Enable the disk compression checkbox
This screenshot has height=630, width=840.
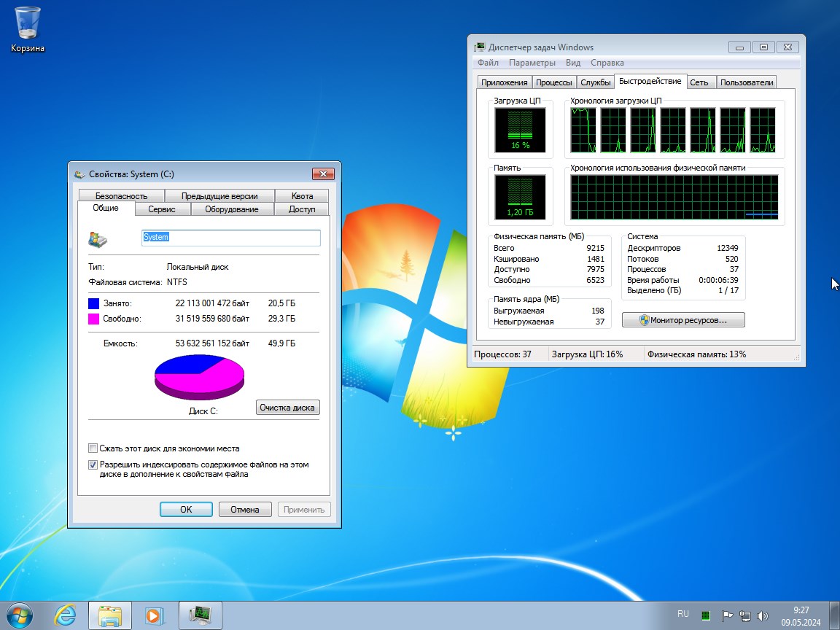pos(93,448)
